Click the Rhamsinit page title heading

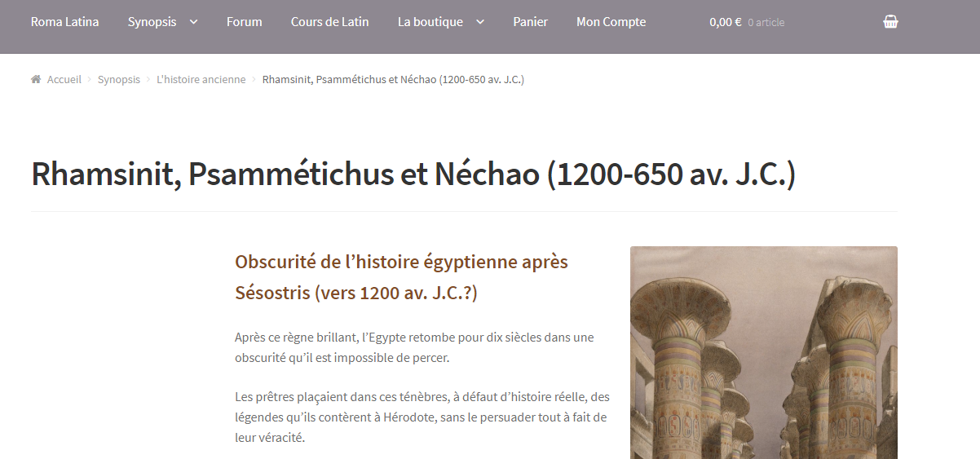coord(413,175)
